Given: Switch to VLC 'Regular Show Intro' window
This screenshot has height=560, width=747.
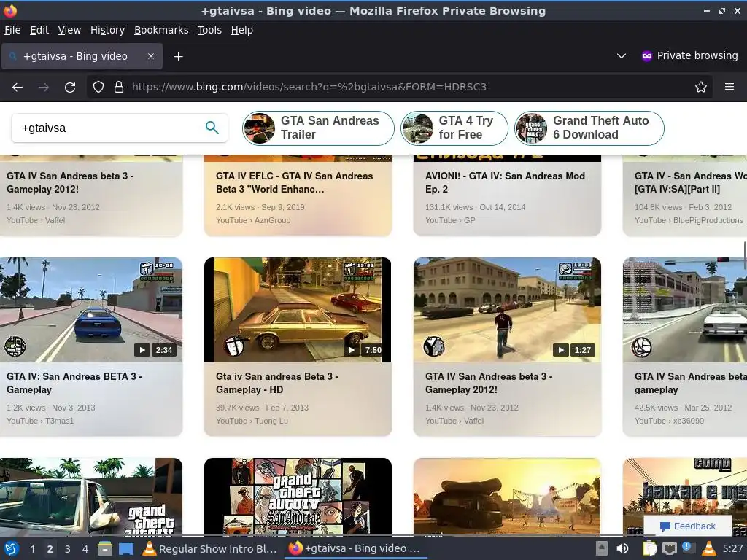Looking at the screenshot, I should (x=210, y=548).
